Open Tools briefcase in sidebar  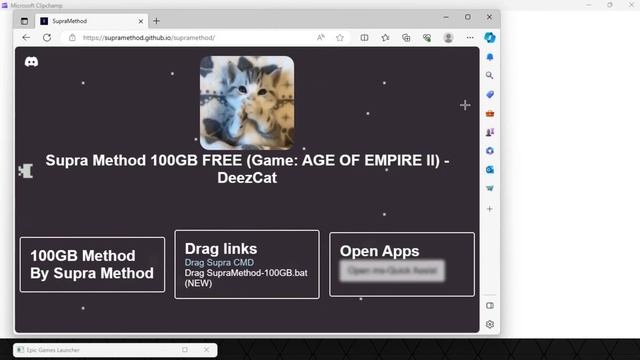pos(490,113)
